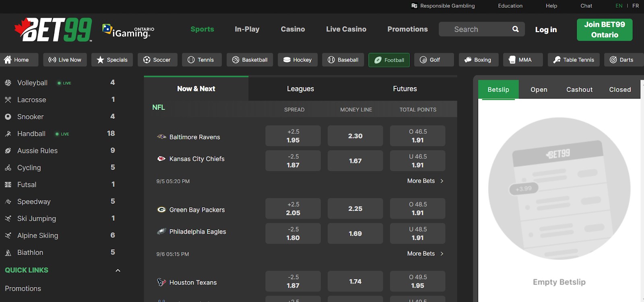Switch to Leagues tab
The image size is (644, 302).
[x=300, y=89]
